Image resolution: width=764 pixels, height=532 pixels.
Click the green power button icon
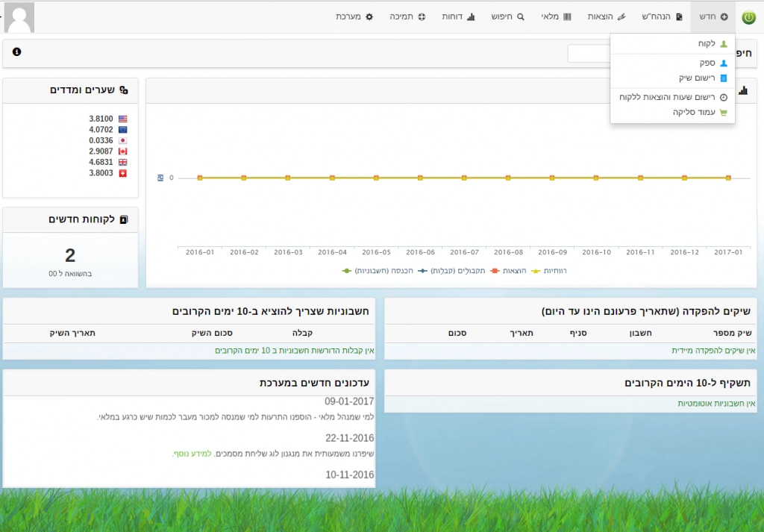[748, 17]
